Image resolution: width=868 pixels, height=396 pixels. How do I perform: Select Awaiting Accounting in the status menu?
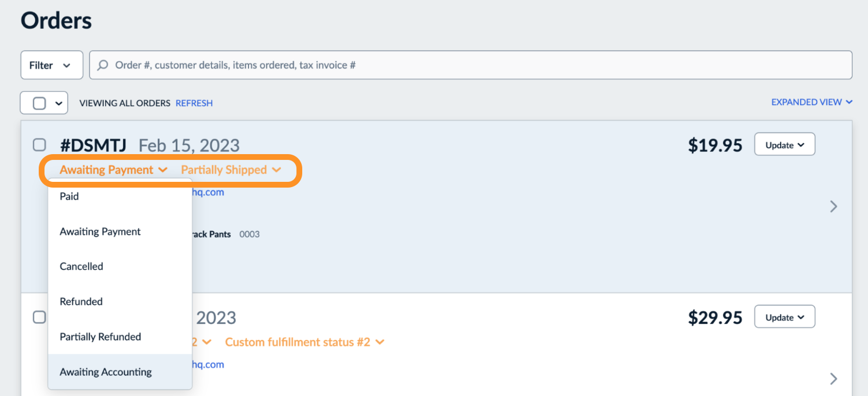120,372
